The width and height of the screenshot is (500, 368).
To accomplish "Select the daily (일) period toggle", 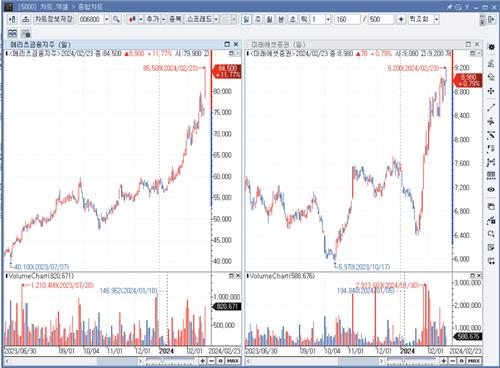I will pyautogui.click(x=246, y=19).
